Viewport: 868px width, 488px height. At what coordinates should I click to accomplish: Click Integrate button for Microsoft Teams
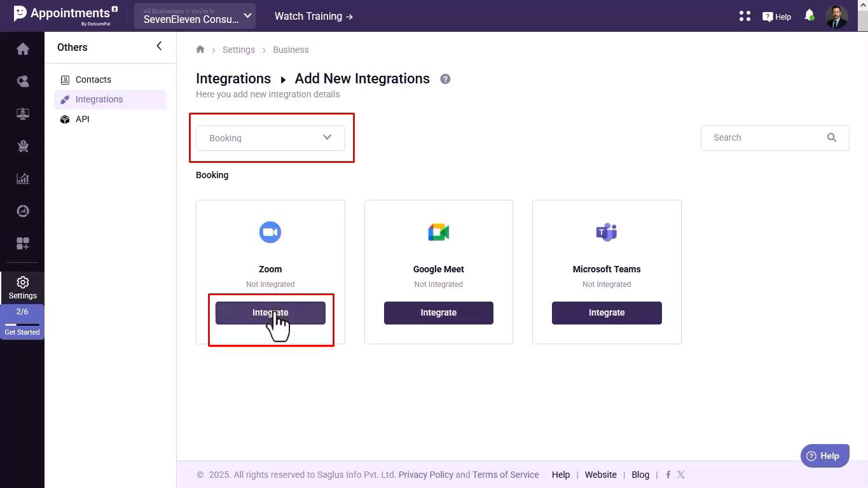606,312
